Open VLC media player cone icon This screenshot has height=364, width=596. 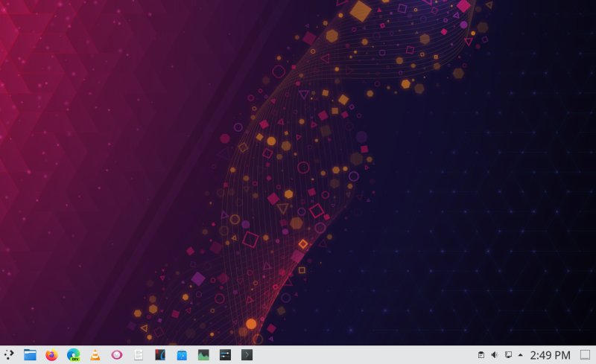tap(95, 355)
